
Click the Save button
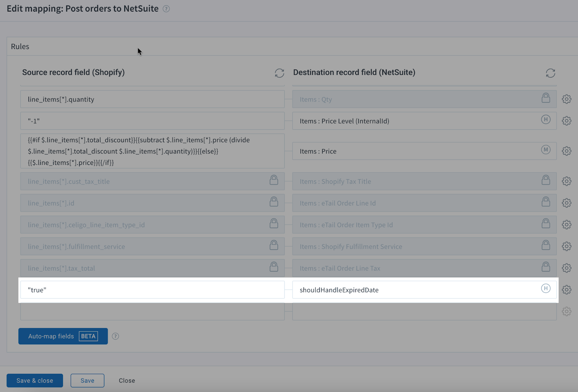point(87,380)
